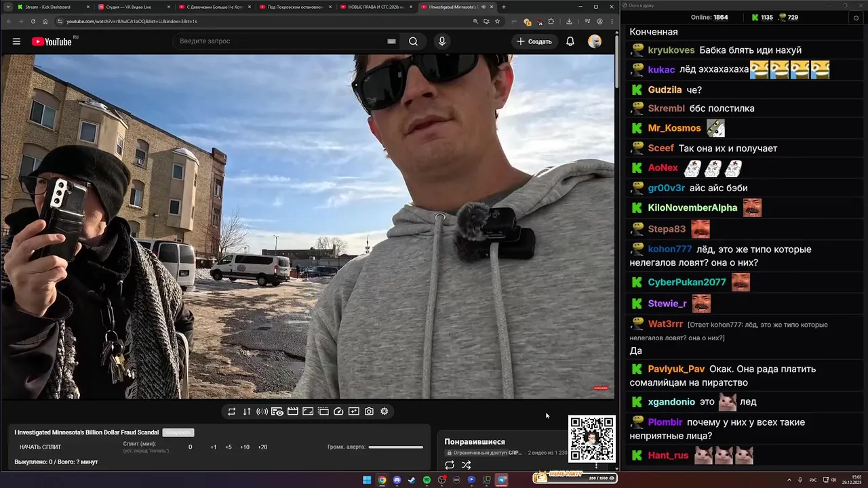The width and height of the screenshot is (868, 488).
Task: Open the YouTube hamburger guide menu
Action: click(x=16, y=41)
